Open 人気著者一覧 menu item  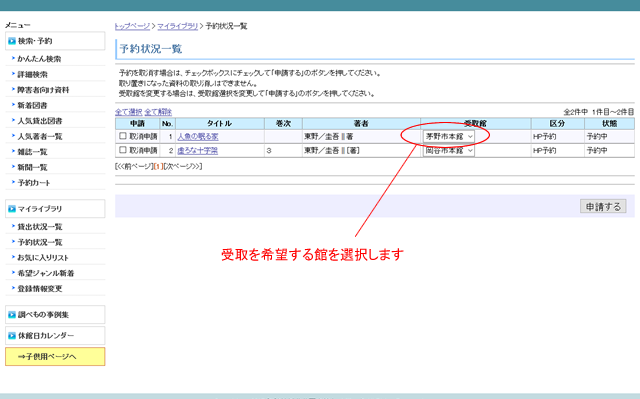click(40, 136)
